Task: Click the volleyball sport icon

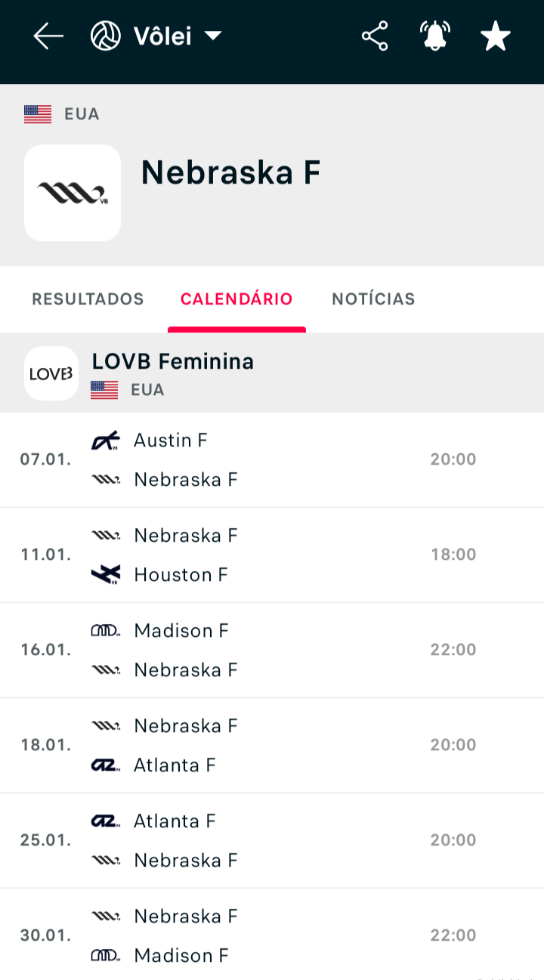Action: (x=106, y=36)
